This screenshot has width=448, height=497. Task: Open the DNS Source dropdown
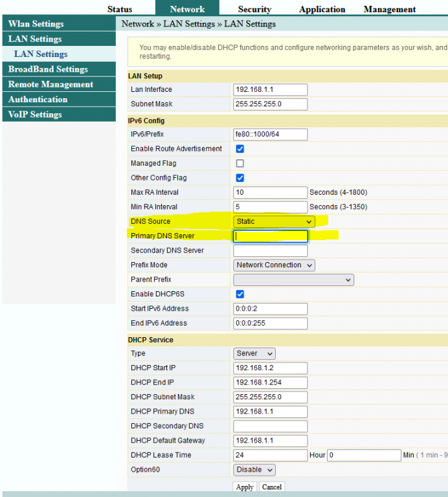pyautogui.click(x=274, y=221)
